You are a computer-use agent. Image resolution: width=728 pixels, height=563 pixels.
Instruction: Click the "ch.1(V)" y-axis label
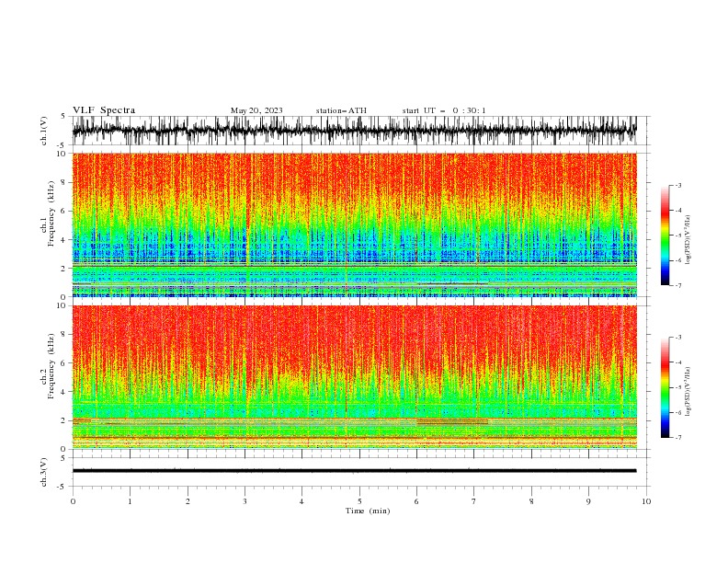[x=44, y=131]
